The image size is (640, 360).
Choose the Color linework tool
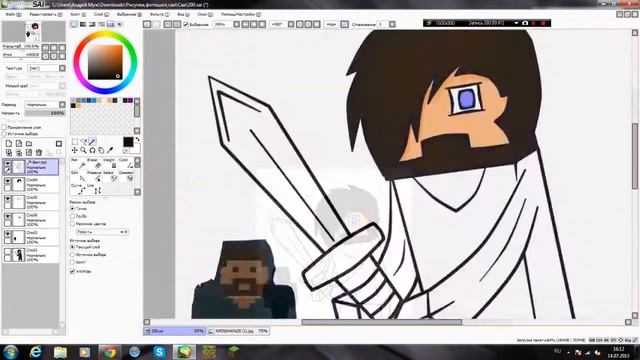[x=126, y=164]
